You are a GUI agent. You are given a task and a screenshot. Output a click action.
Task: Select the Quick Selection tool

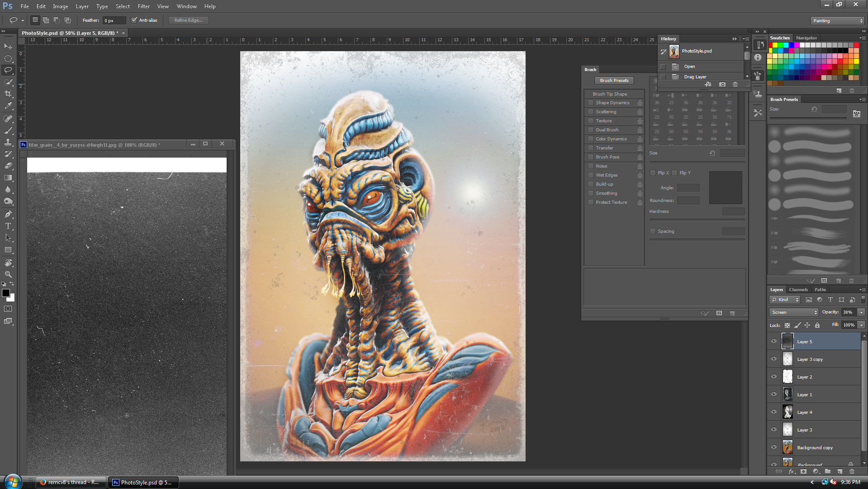pyautogui.click(x=8, y=82)
